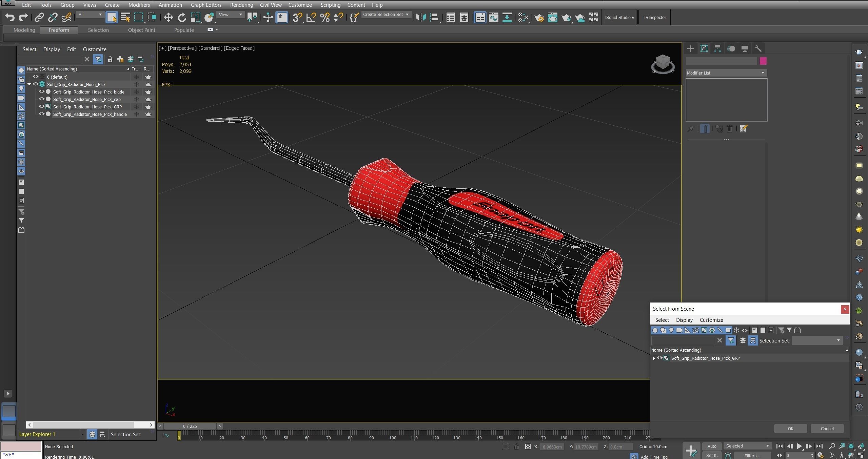Cancel the Select From Scene dialog

click(827, 429)
